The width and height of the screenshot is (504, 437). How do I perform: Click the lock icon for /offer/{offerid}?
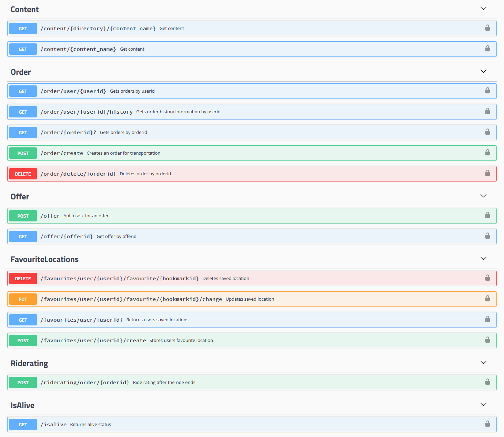[487, 236]
